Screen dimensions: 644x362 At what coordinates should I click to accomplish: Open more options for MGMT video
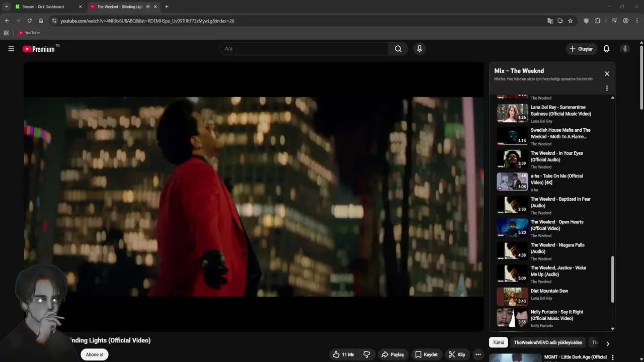[x=612, y=357]
